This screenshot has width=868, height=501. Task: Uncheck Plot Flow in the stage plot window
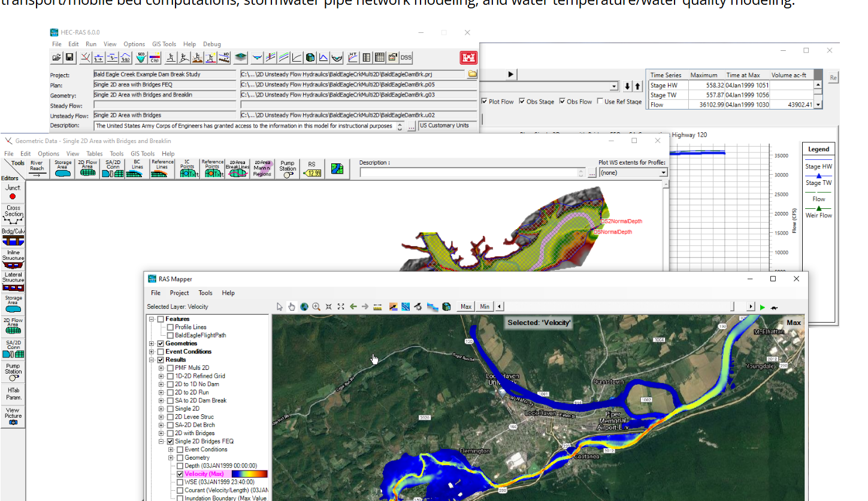tap(484, 101)
